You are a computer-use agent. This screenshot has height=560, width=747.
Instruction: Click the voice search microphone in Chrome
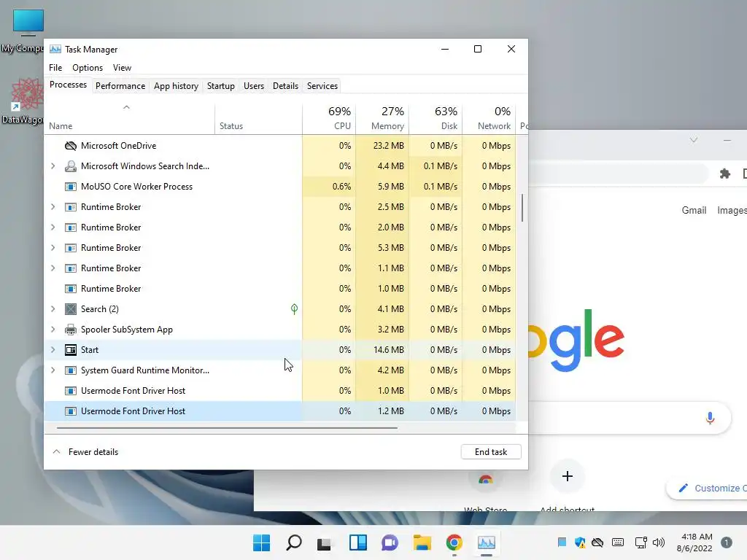click(710, 418)
